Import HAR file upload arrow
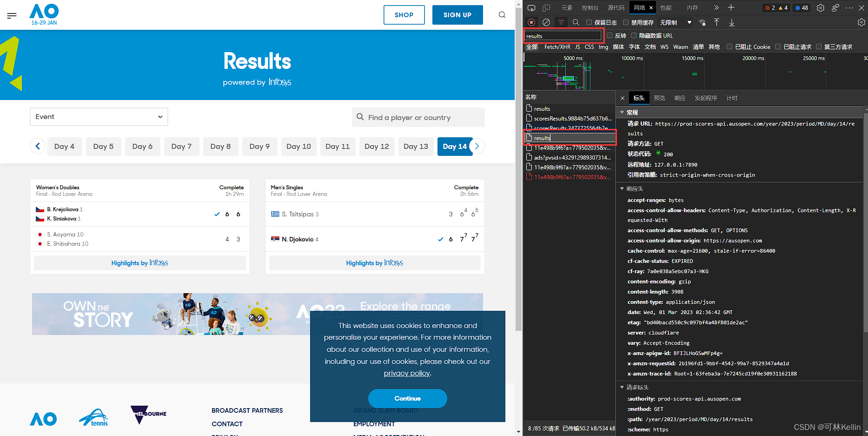 click(717, 22)
